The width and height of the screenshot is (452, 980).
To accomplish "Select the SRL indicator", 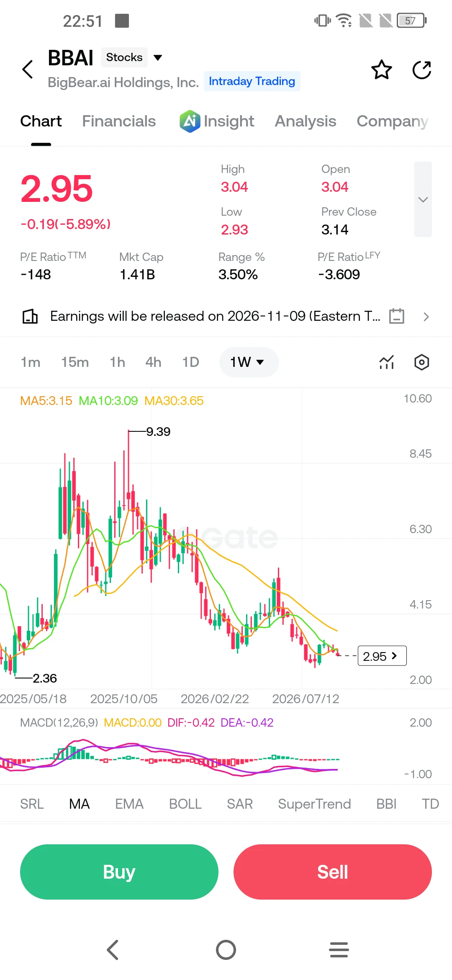I will (32, 804).
